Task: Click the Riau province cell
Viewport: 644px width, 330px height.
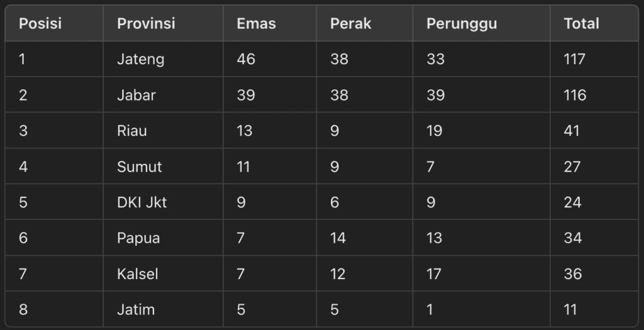Action: 131,131
